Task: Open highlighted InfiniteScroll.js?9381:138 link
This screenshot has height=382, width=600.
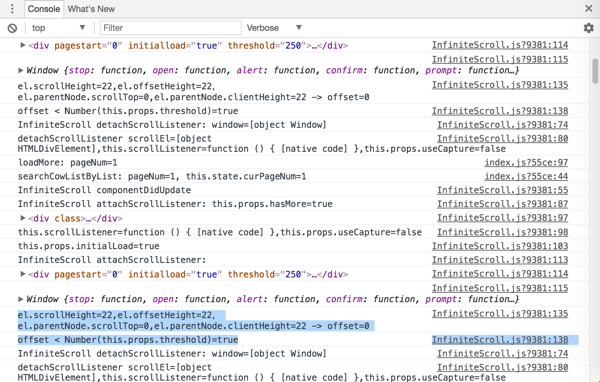Action: (x=500, y=340)
